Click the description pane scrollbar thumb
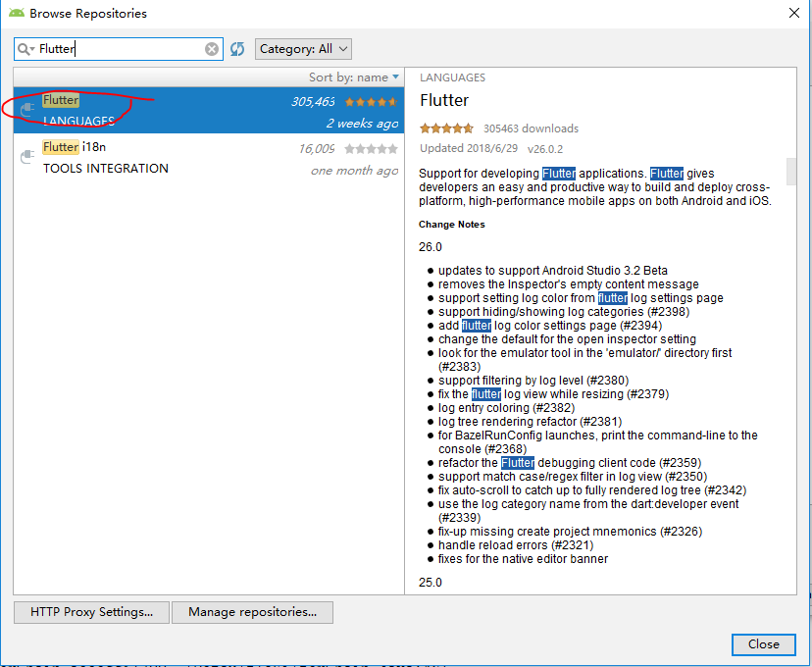The image size is (812, 667). (790, 172)
